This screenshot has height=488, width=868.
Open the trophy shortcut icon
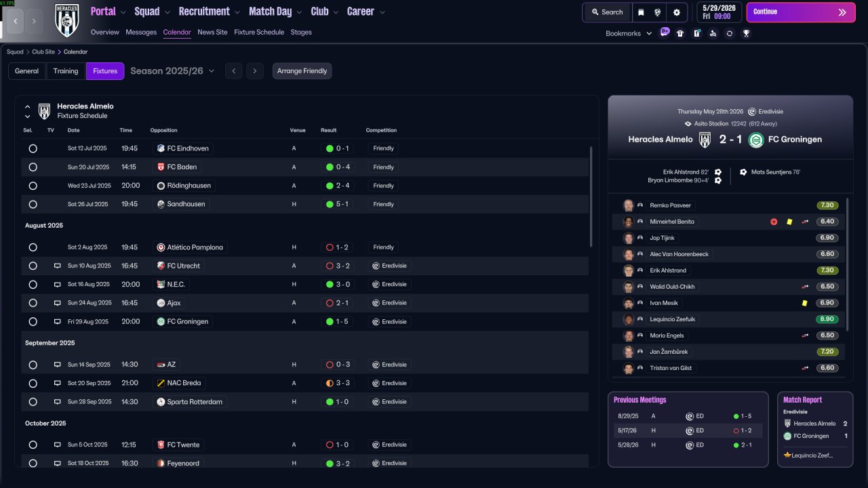pos(746,33)
